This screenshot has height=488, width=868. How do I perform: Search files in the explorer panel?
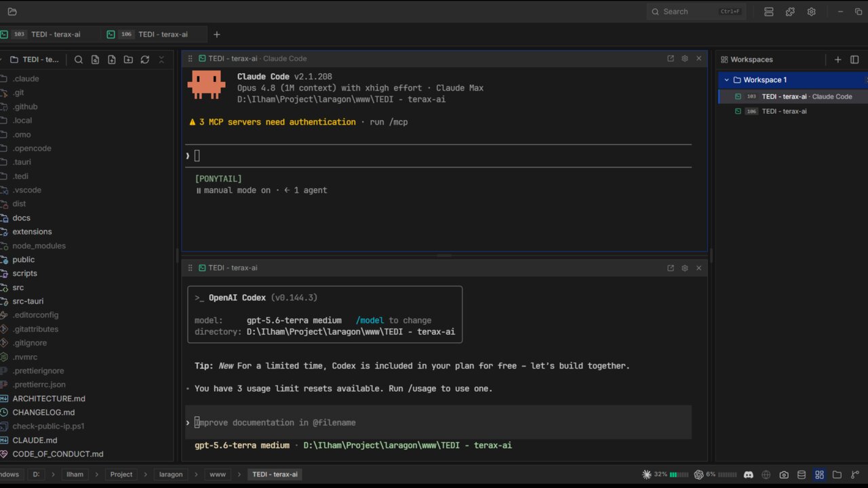click(x=79, y=60)
